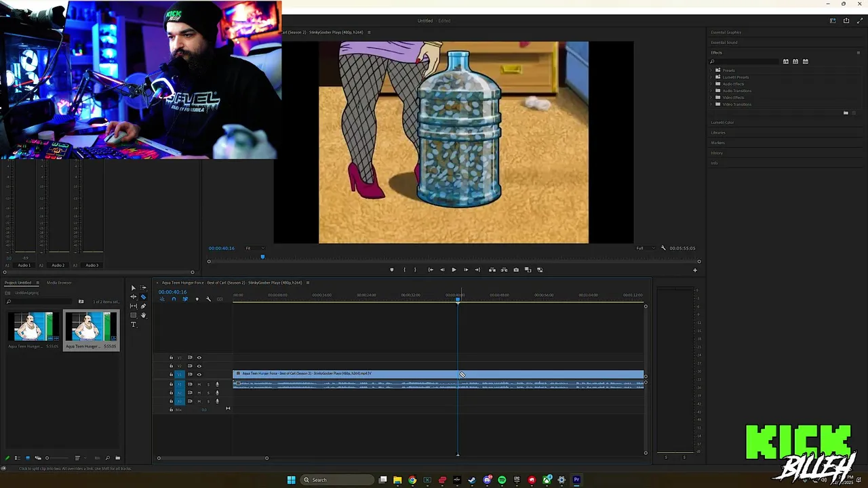Open Program Monitor button editor plus

tap(694, 270)
